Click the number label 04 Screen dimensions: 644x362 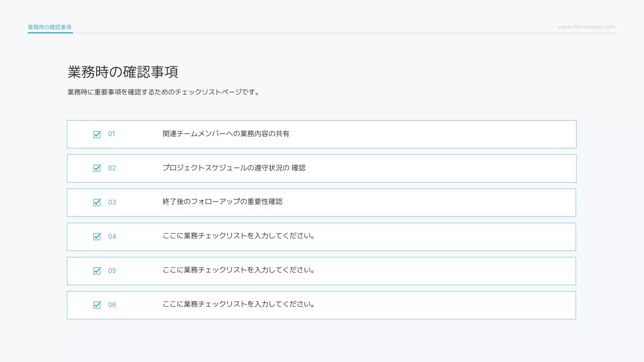point(113,236)
